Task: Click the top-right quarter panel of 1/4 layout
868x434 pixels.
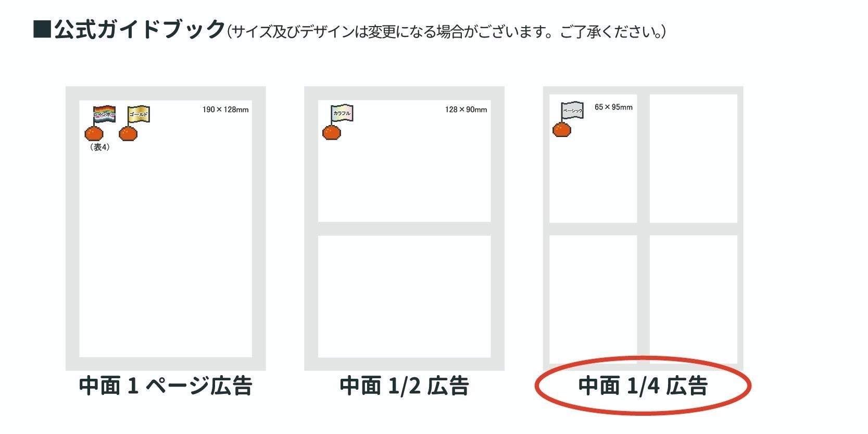Action: pos(693,158)
